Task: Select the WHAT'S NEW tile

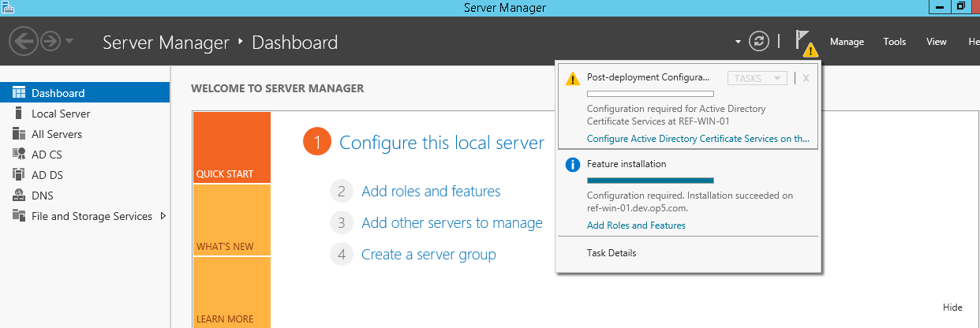Action: click(x=231, y=220)
